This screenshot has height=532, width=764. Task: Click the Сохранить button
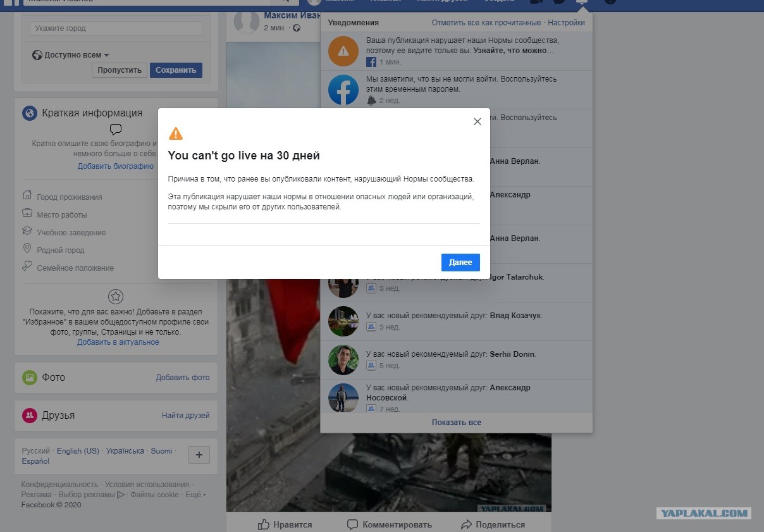tap(176, 70)
